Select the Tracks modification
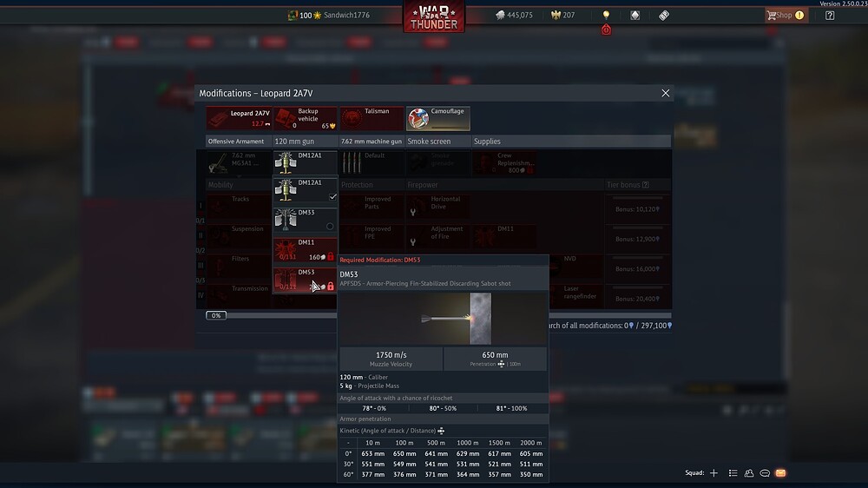 [x=240, y=206]
